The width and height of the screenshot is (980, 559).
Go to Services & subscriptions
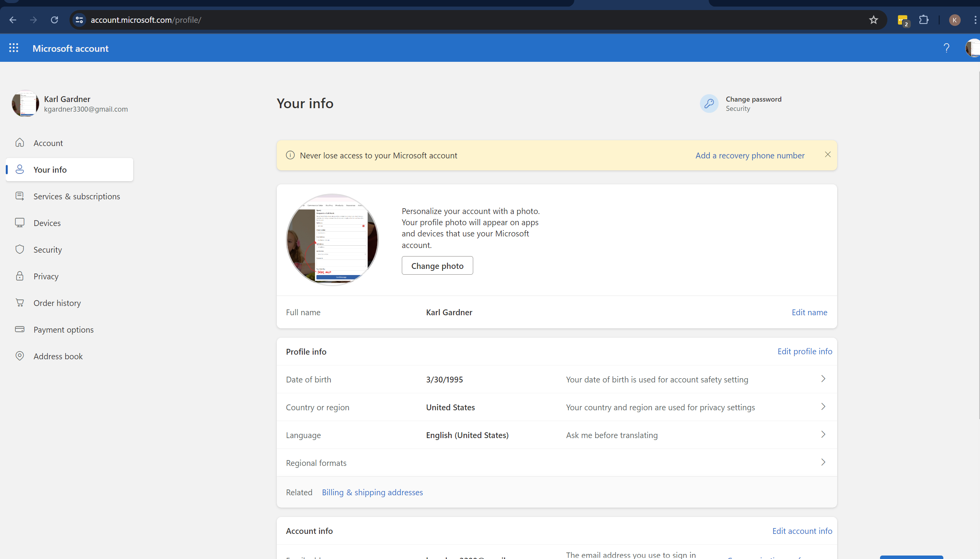coord(69,196)
